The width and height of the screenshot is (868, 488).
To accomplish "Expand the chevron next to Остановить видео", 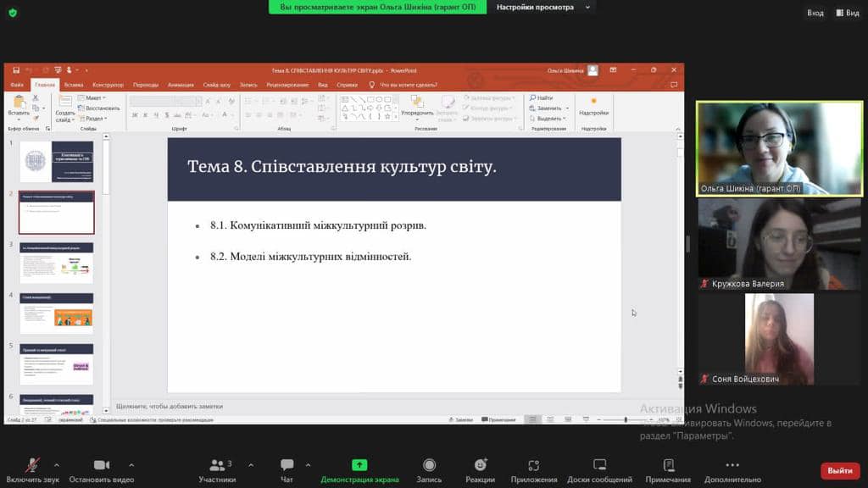I will (x=132, y=465).
